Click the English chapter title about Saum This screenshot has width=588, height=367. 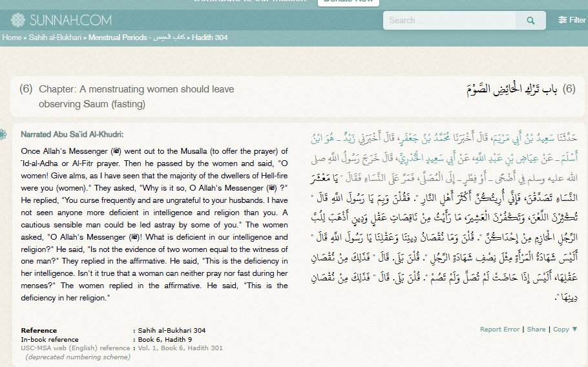tap(136, 96)
